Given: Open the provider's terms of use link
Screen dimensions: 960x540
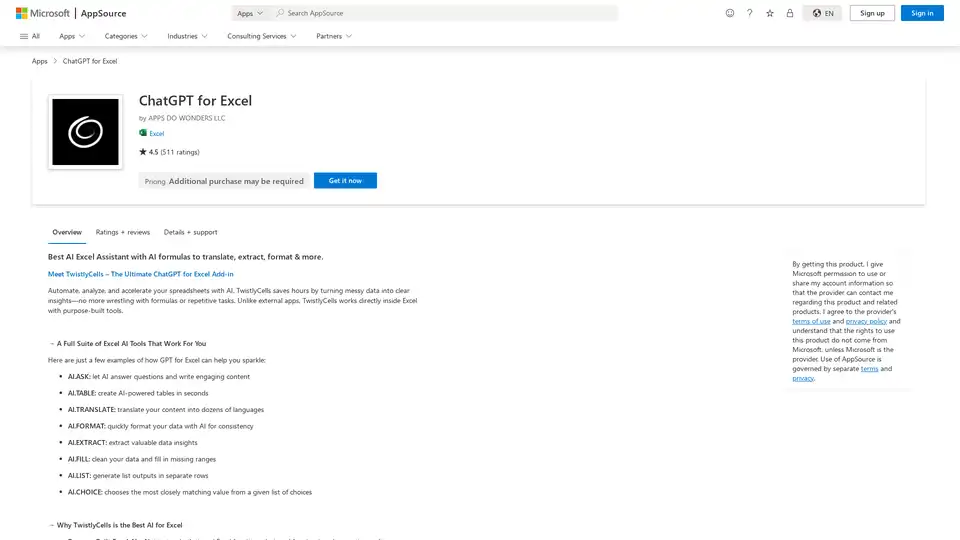Looking at the screenshot, I should click(811, 322).
